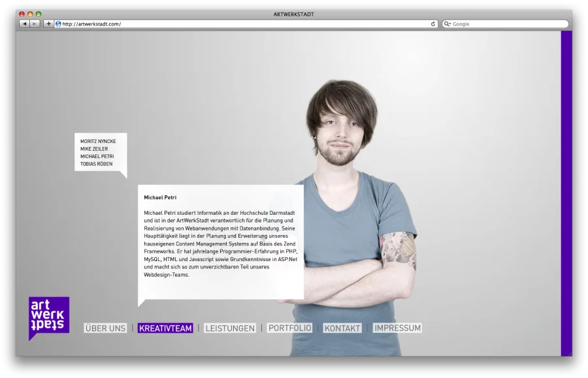Click the ArtWerkStadt purple logo

49,316
